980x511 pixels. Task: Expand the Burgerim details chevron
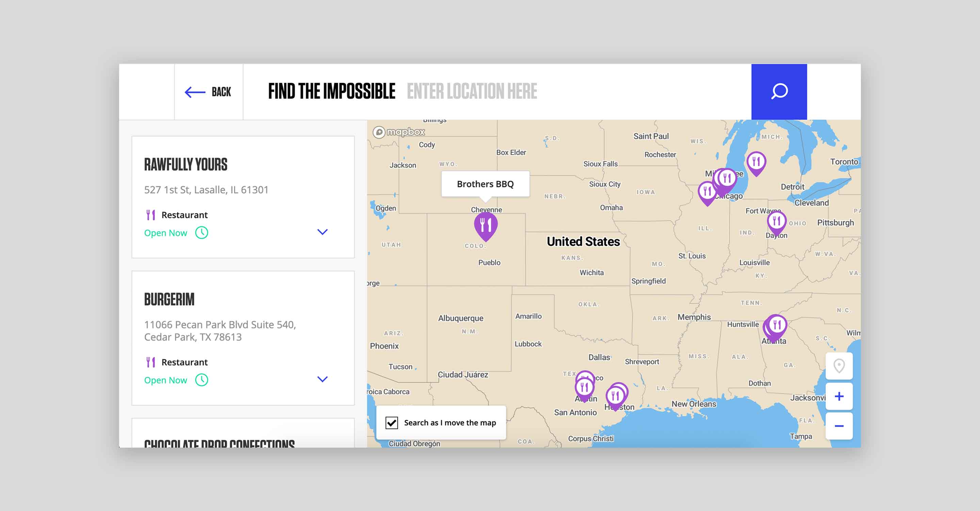click(323, 379)
